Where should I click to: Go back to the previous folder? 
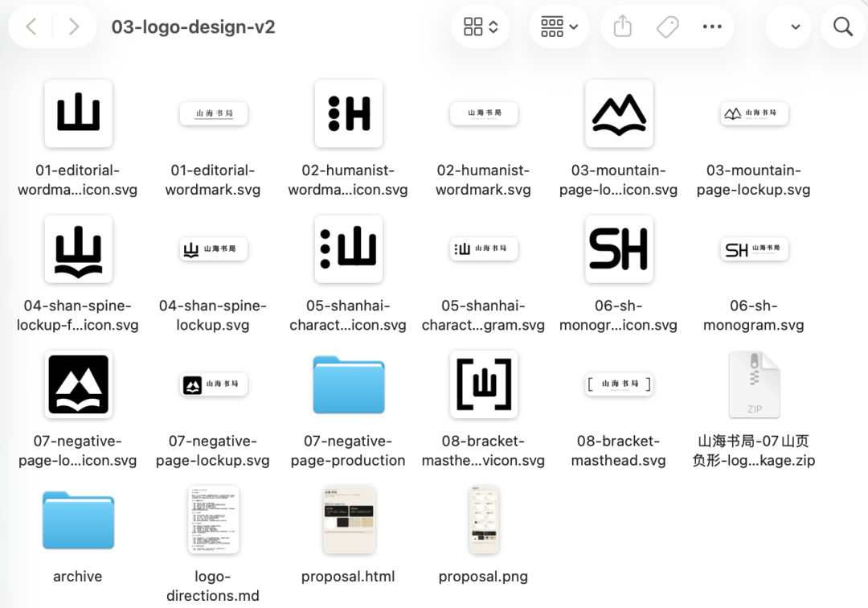(x=31, y=27)
